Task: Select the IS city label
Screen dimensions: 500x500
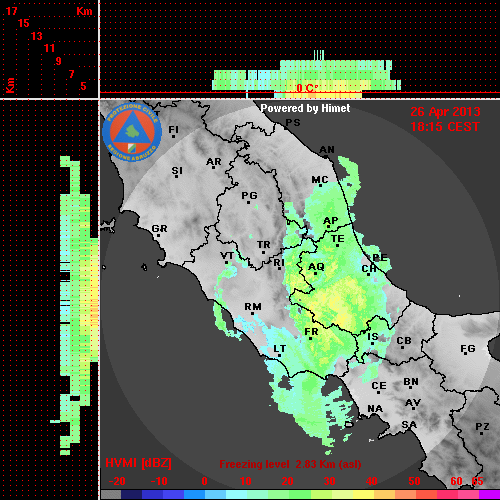Action: [373, 336]
